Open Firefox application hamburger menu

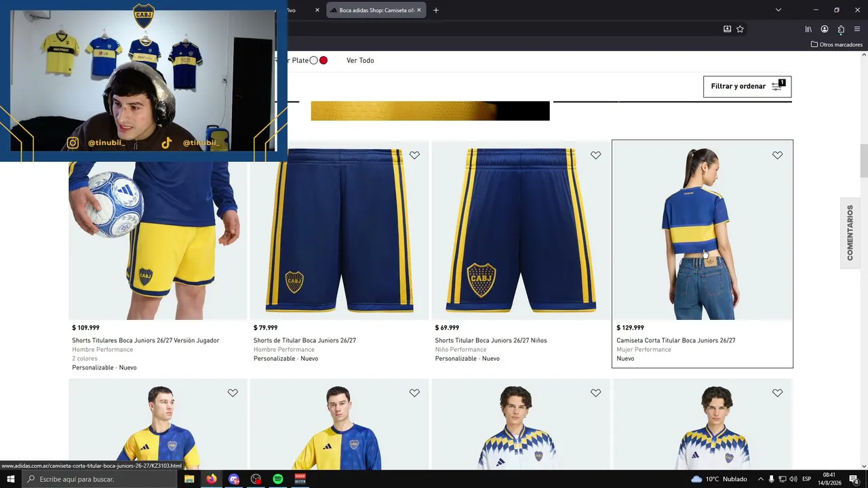pyautogui.click(x=857, y=29)
